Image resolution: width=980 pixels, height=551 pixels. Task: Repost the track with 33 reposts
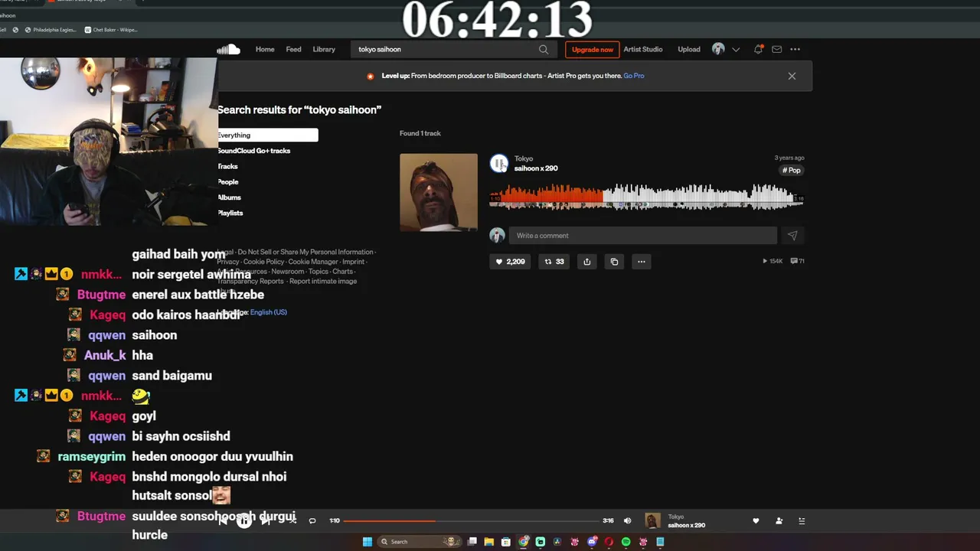(554, 262)
